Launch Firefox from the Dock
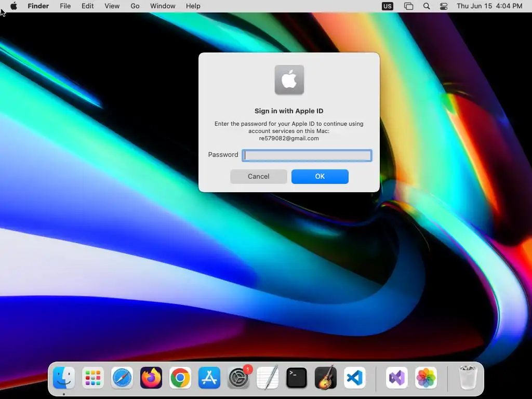 point(151,378)
